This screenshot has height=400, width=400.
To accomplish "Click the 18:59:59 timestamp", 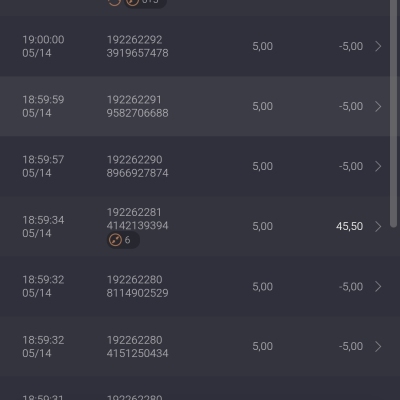I will click(43, 100).
